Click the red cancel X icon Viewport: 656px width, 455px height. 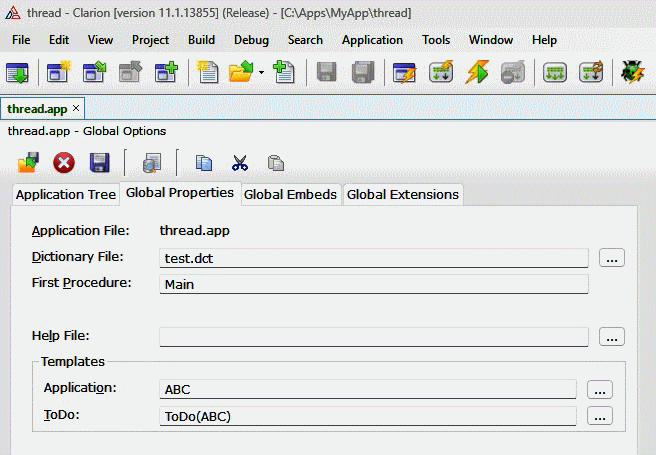[64, 162]
